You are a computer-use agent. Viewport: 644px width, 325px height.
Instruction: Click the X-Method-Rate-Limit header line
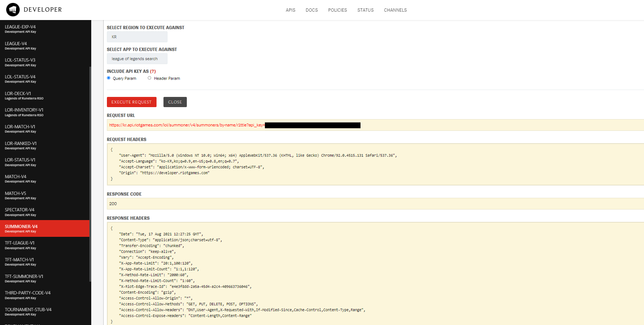(x=154, y=275)
